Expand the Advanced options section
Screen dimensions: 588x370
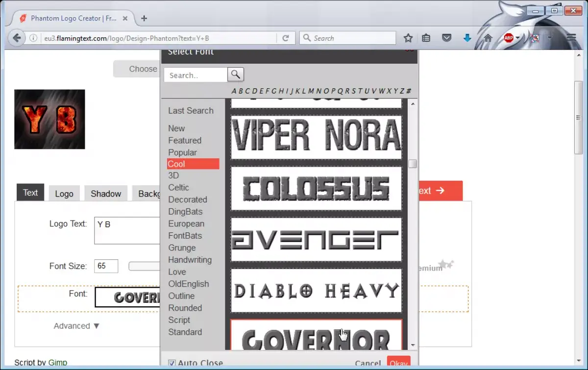77,326
